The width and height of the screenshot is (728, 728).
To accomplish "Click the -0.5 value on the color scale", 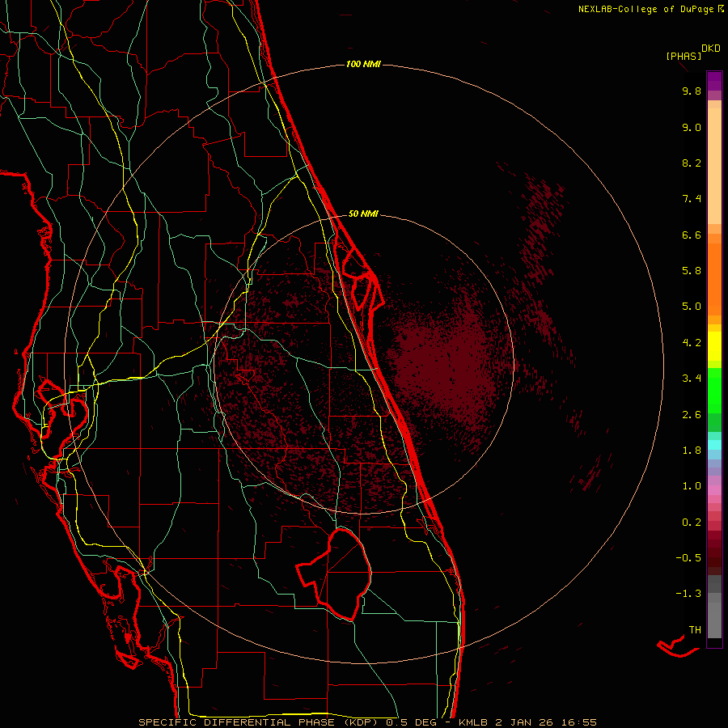I will (688, 558).
